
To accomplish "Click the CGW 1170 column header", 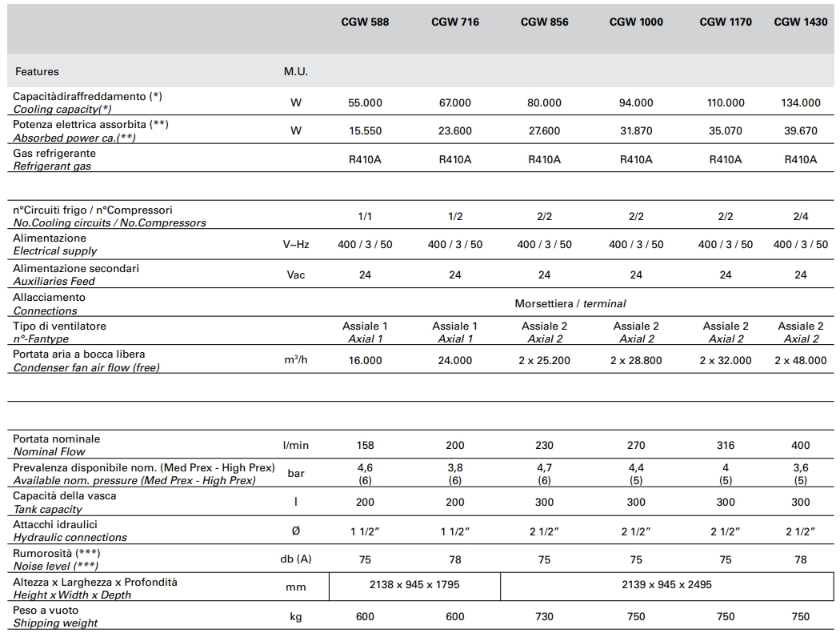I will point(725,22).
